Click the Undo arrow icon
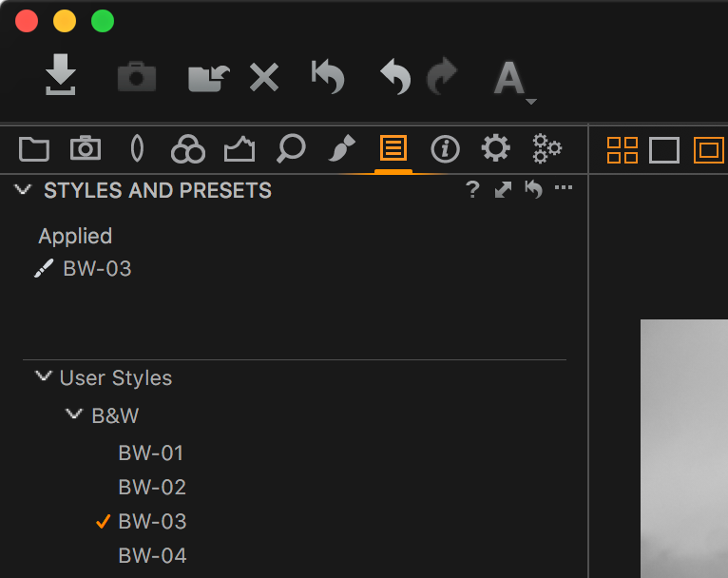 click(x=395, y=76)
